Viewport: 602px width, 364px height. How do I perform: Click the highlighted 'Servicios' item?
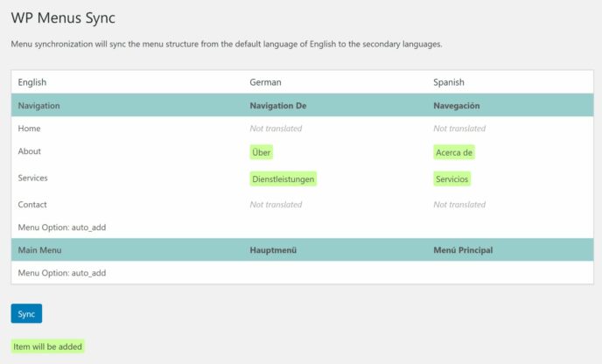(x=451, y=178)
